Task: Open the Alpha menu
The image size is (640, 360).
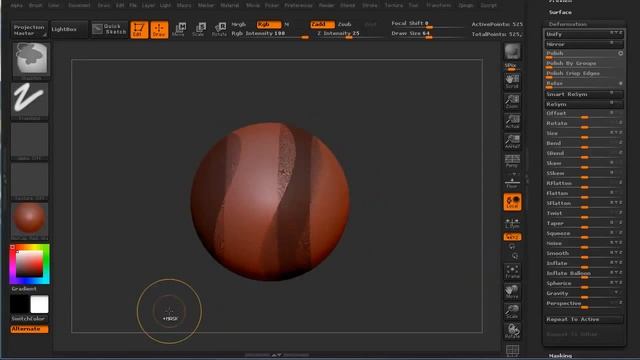Action: (16, 5)
